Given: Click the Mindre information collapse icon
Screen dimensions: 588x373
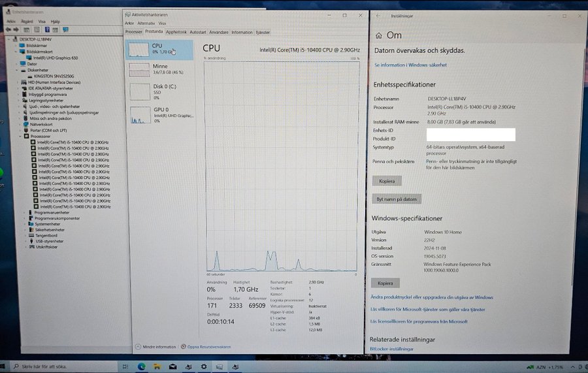Looking at the screenshot, I should click(x=137, y=347).
